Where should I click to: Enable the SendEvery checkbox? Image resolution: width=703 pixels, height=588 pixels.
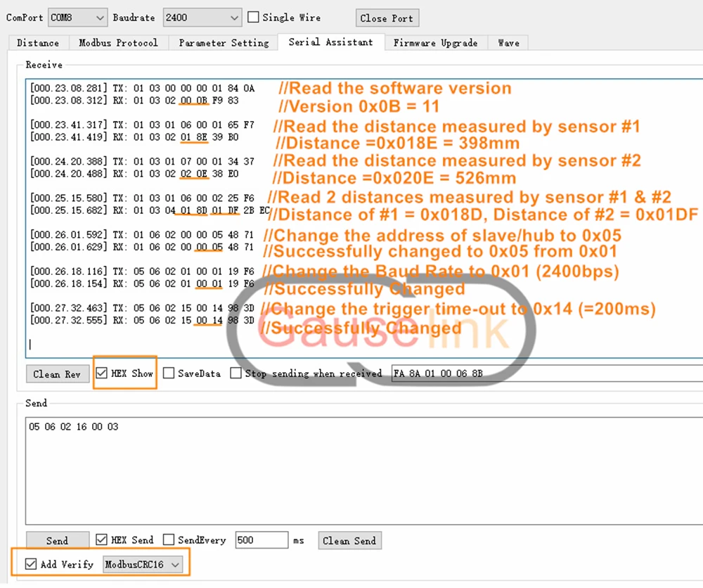(169, 539)
